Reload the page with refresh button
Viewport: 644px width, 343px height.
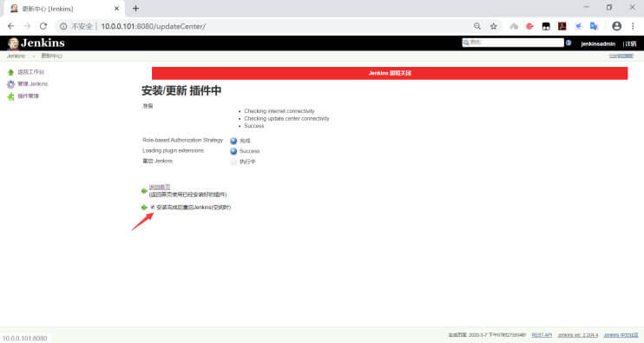click(43, 26)
